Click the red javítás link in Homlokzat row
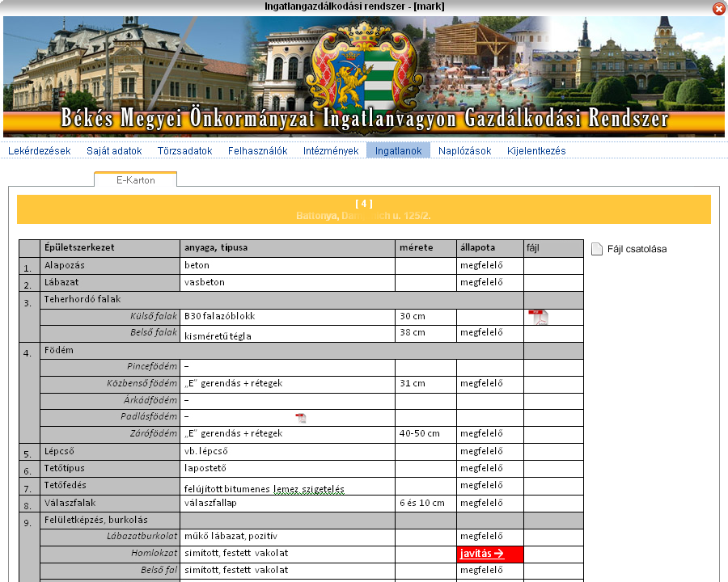Viewport: 728px width, 582px height. [x=482, y=553]
